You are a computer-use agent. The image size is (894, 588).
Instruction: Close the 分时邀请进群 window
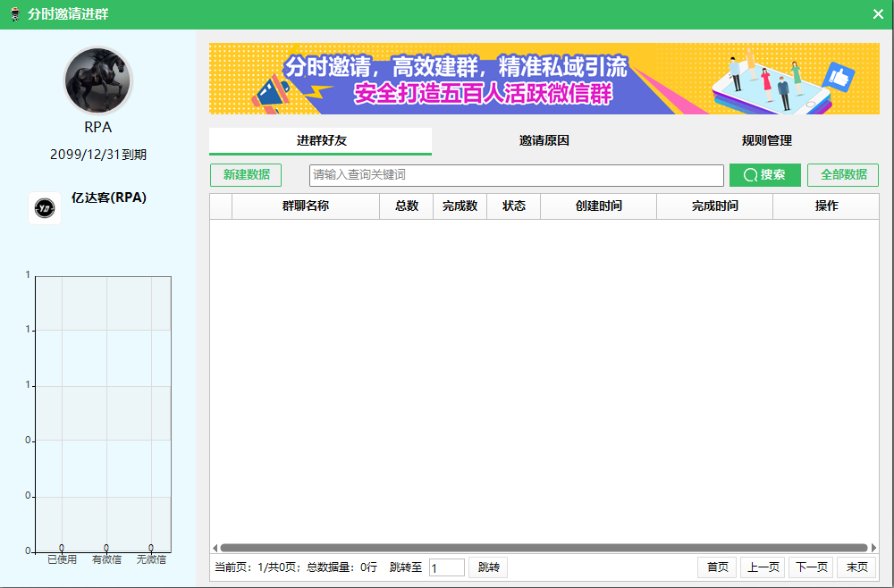coord(878,14)
